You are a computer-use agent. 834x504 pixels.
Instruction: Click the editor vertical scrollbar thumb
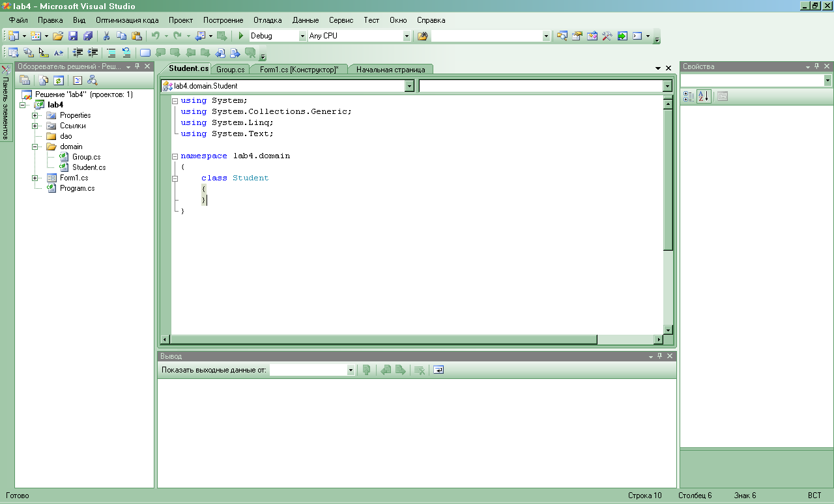[x=668, y=180]
